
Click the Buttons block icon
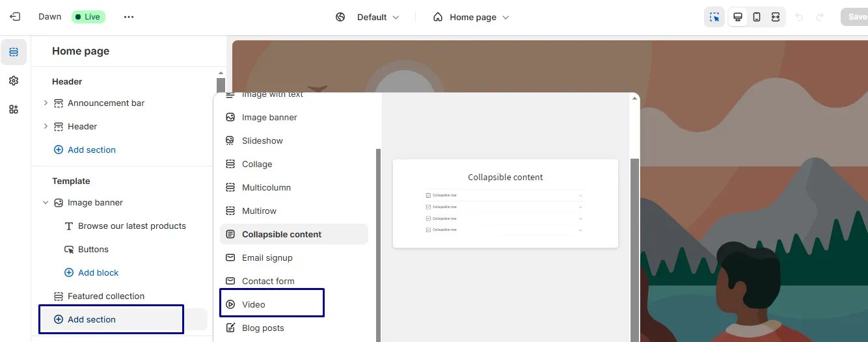pos(69,249)
